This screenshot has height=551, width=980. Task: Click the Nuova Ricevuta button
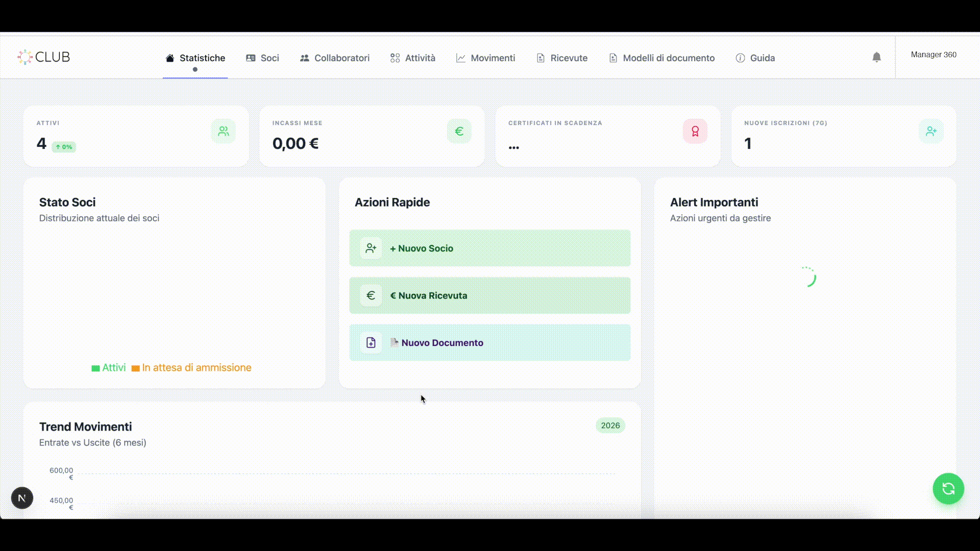click(489, 295)
